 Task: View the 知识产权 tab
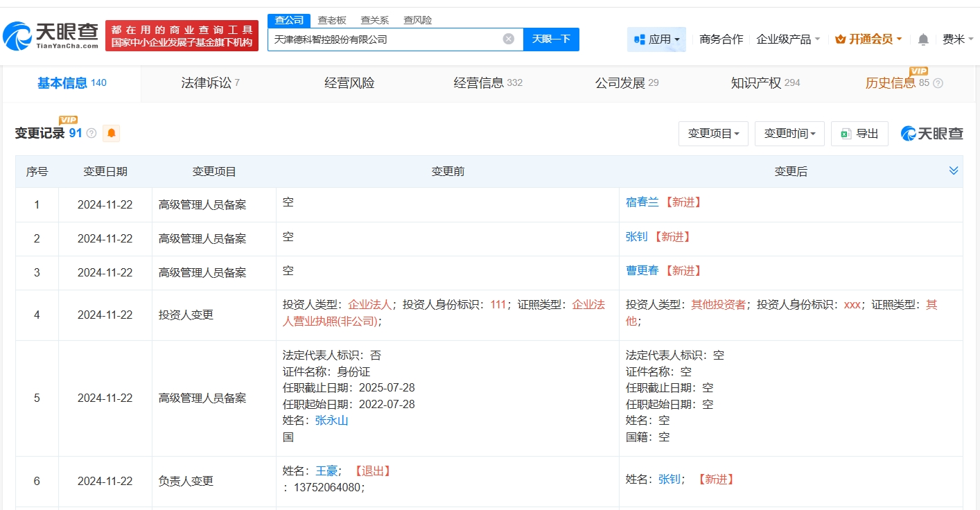click(765, 83)
